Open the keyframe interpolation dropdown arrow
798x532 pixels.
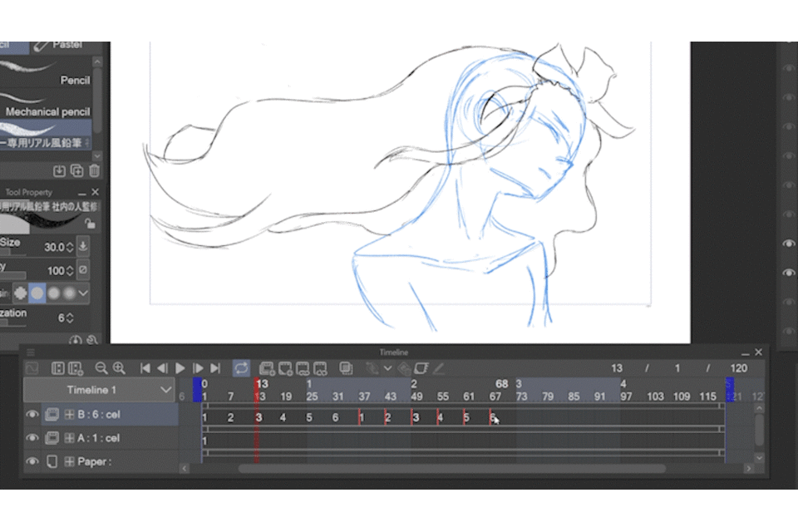tap(388, 368)
